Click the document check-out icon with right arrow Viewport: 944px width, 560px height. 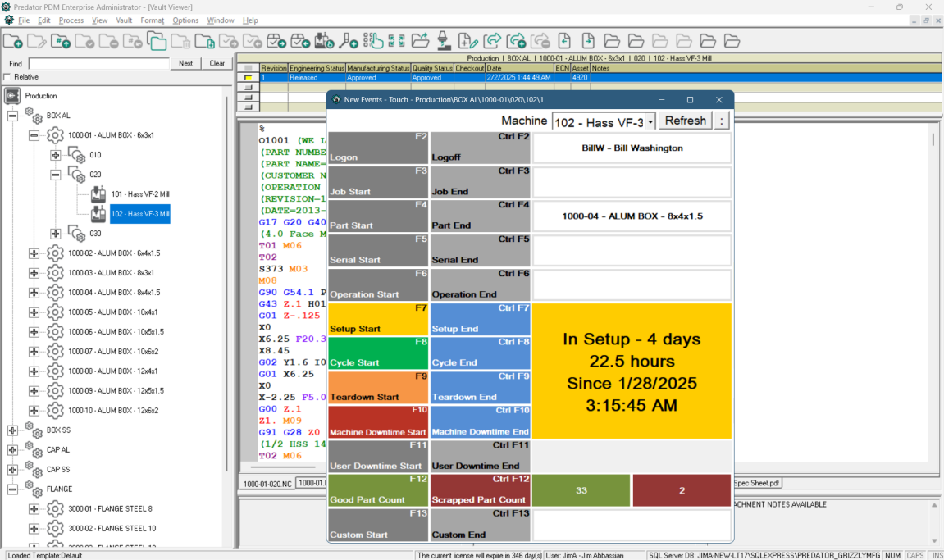589,39
